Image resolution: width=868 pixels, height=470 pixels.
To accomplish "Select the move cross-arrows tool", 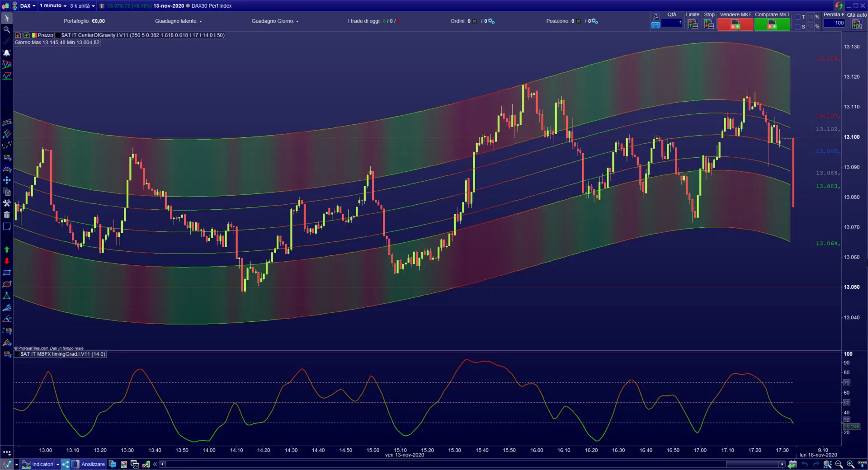I will [7, 180].
